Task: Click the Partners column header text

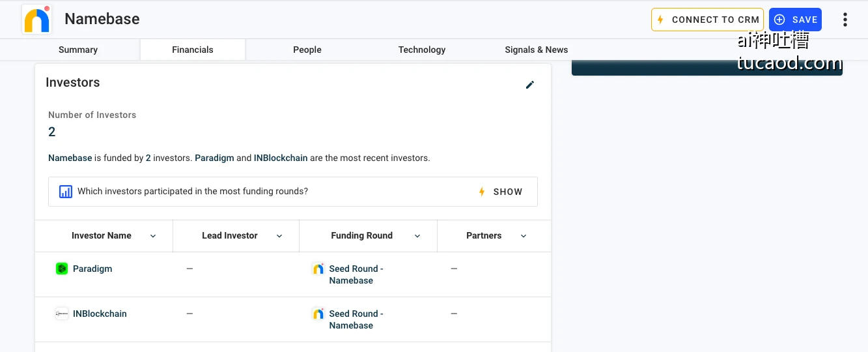Action: [x=484, y=236]
